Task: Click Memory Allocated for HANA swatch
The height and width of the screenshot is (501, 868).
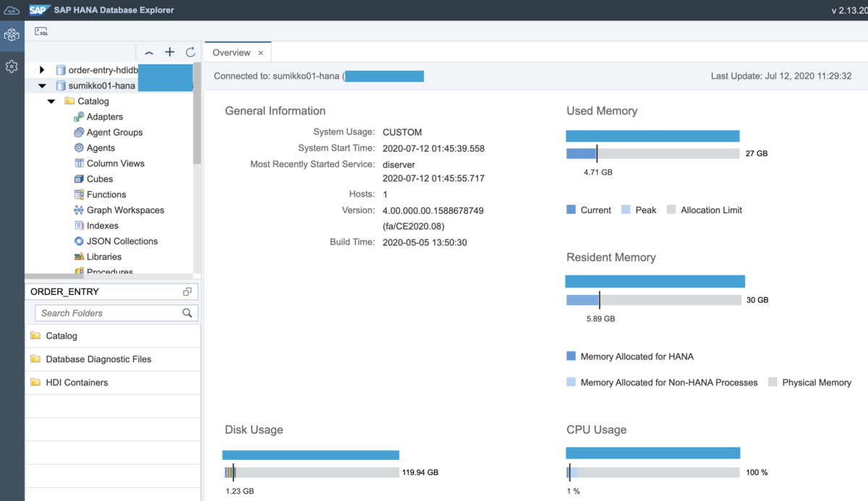Action: click(x=571, y=356)
